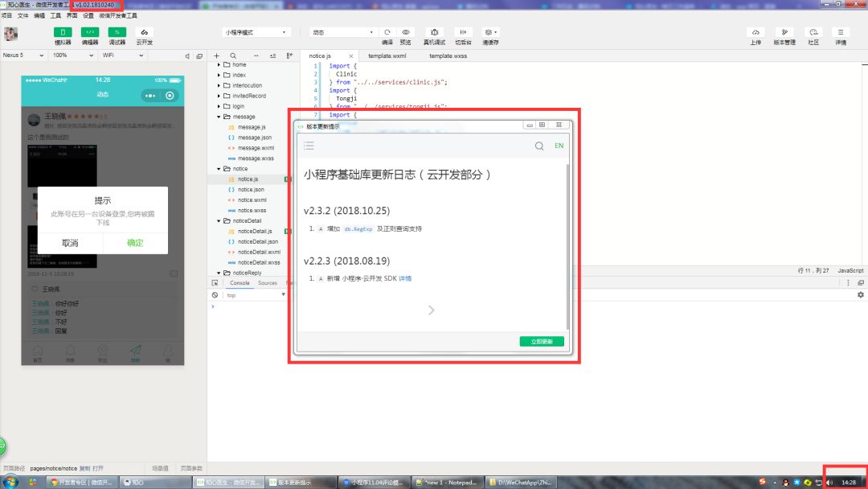This screenshot has height=489, width=868.
Task: Click the three-dot more icon in file tree toolbar
Action: (x=256, y=56)
